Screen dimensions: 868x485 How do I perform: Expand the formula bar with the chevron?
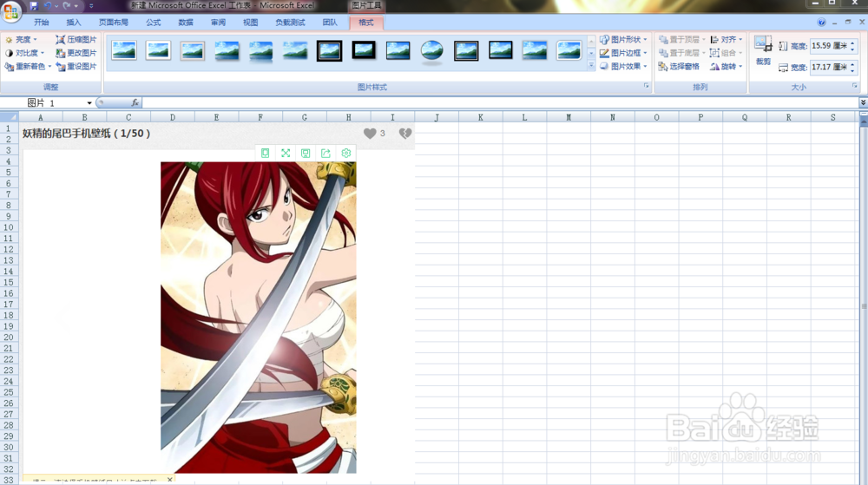[x=863, y=103]
